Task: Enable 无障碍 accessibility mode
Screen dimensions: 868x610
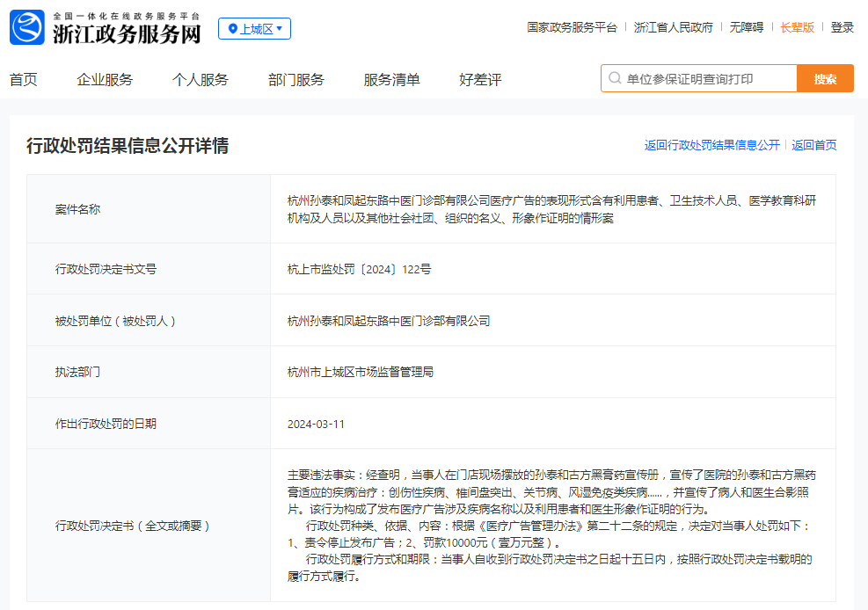Action: (747, 27)
